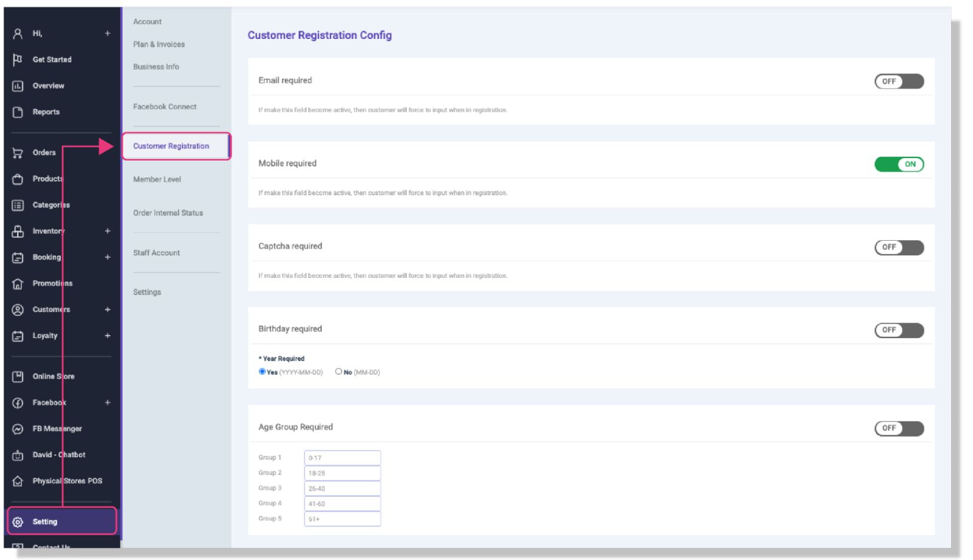Turn off the Mobile required toggle
The width and height of the screenshot is (973, 560).
(899, 164)
